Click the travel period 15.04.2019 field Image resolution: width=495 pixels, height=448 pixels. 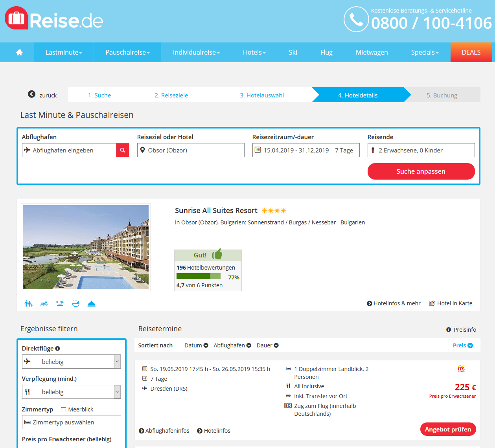306,150
